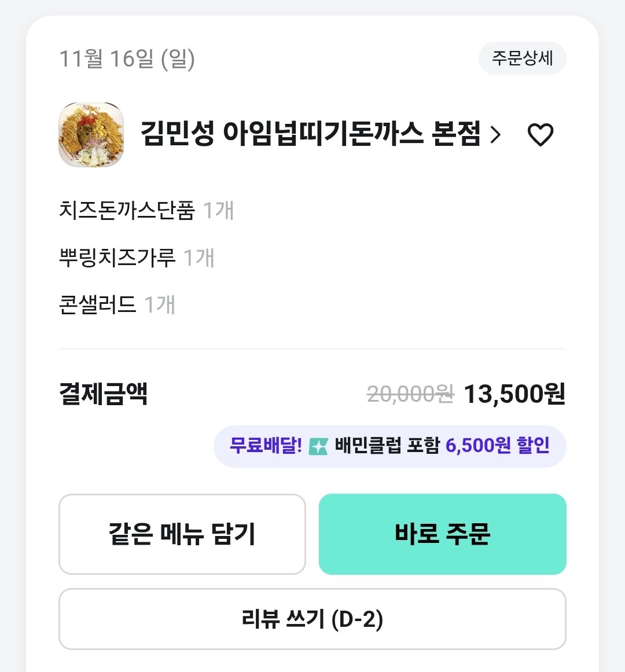Viewport: 625px width, 672px height.
Task: Click the 배민클럽 sparkle icon
Action: 318,446
